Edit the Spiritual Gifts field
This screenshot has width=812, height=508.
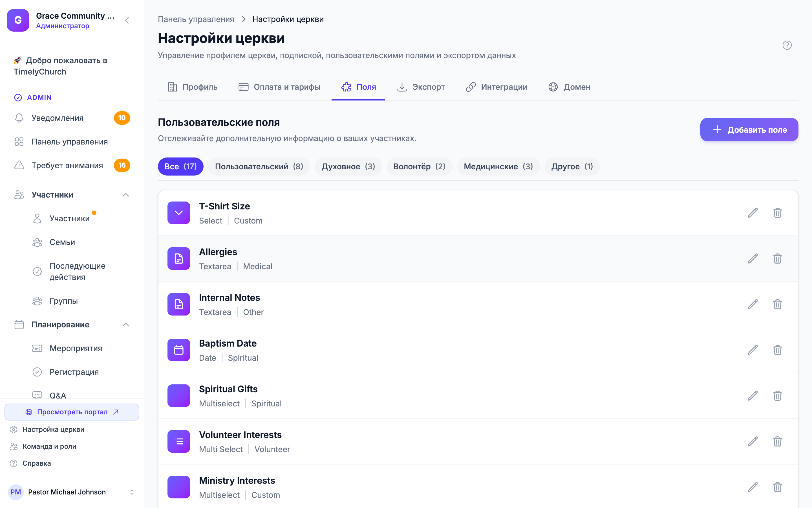(x=753, y=395)
